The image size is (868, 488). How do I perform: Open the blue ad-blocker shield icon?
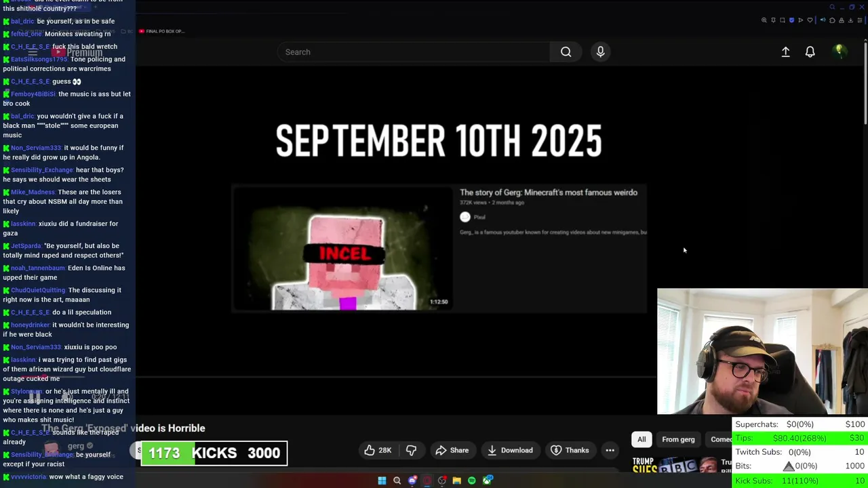791,20
